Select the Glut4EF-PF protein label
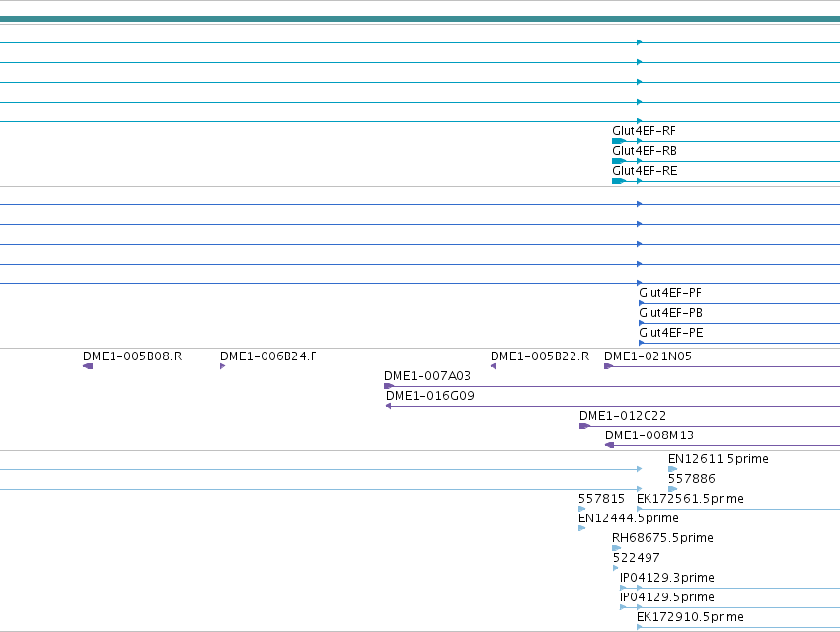 pyautogui.click(x=670, y=293)
